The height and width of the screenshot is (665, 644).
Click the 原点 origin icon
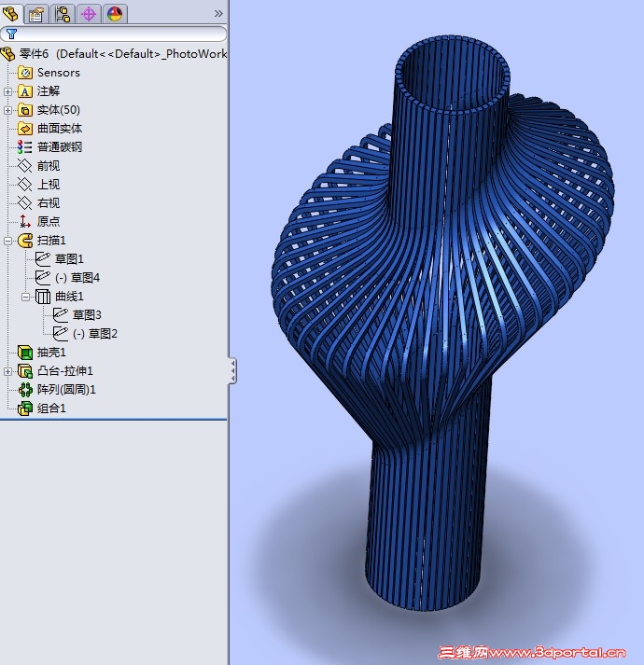coord(24,221)
